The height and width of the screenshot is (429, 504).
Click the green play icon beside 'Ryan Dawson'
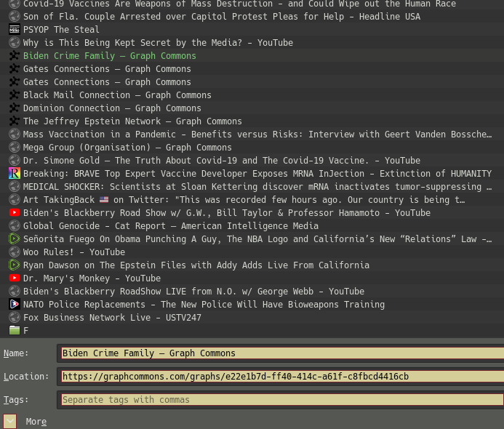(14, 265)
